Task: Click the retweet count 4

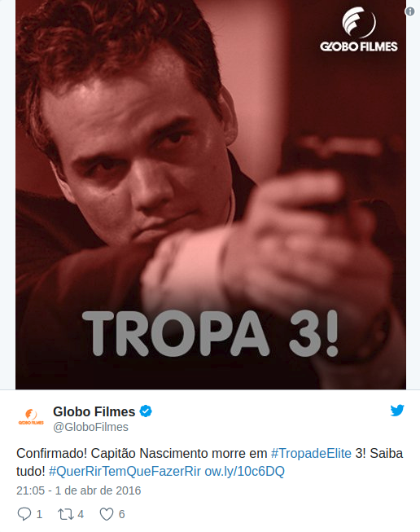Action: click(x=81, y=514)
